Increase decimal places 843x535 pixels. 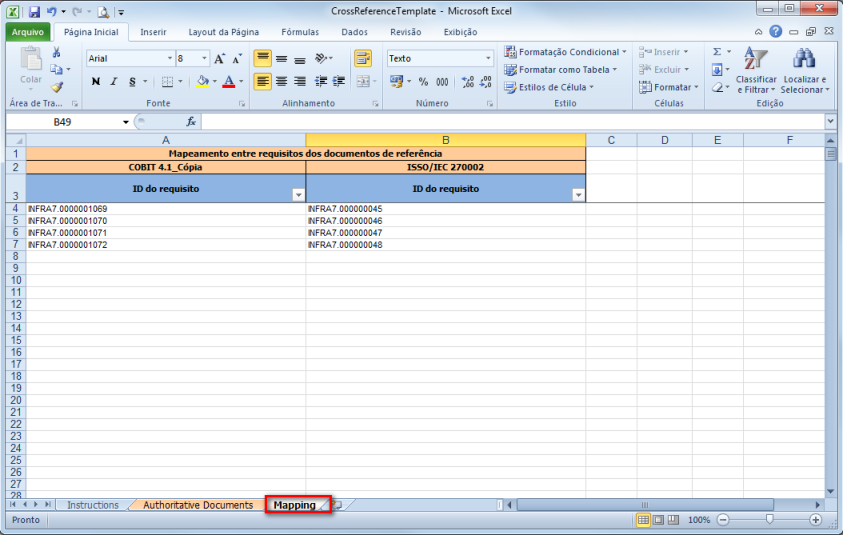pyautogui.click(x=468, y=82)
